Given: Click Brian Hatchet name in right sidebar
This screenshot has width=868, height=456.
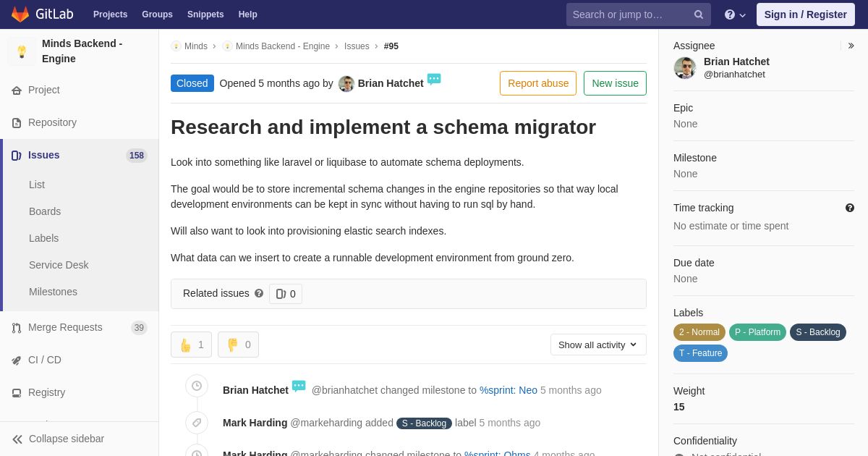Looking at the screenshot, I should 736,62.
